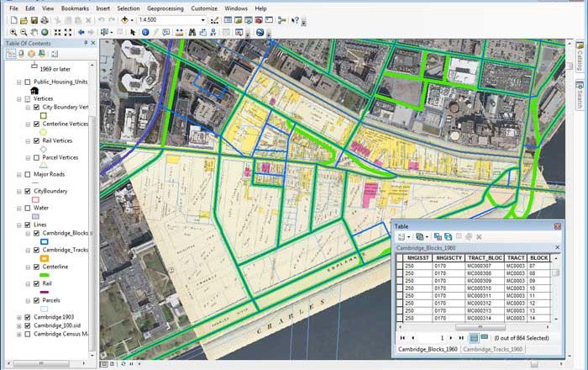Click Fixed Zoom In
The image size is (588, 370).
click(57, 33)
